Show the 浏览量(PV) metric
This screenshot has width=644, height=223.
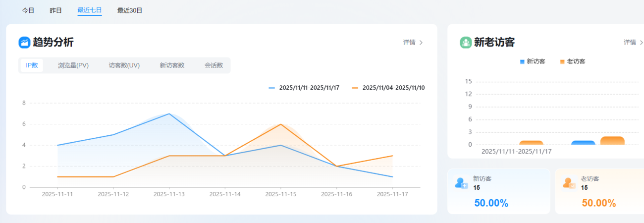[x=73, y=65]
